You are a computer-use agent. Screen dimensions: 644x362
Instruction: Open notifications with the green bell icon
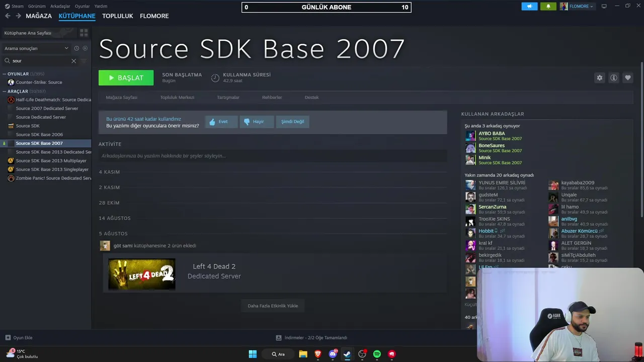548,6
